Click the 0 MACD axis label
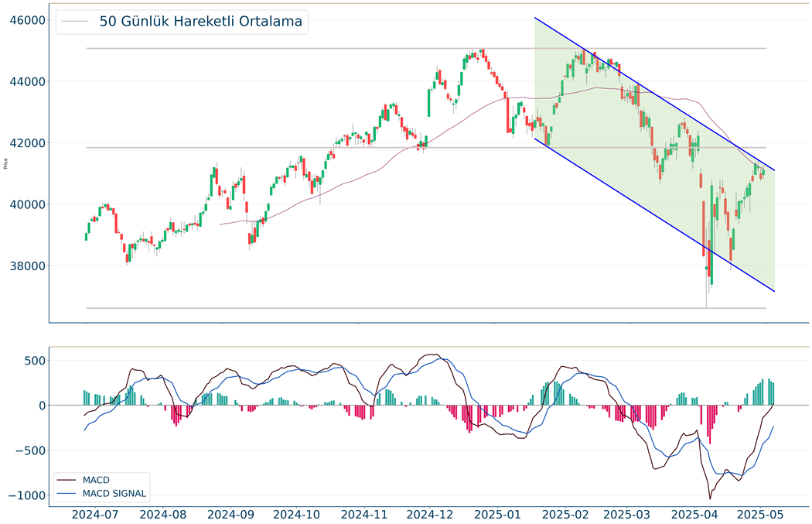This screenshot has height=524, width=812. [x=43, y=406]
